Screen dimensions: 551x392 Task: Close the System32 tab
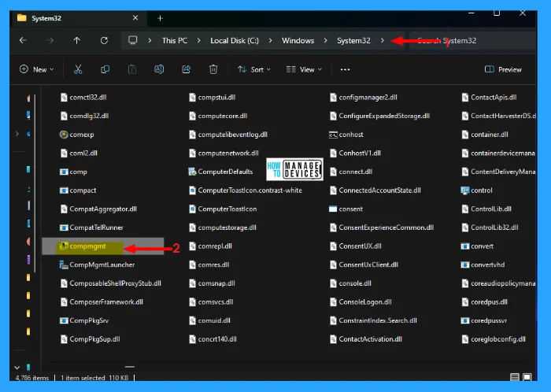[x=135, y=18]
